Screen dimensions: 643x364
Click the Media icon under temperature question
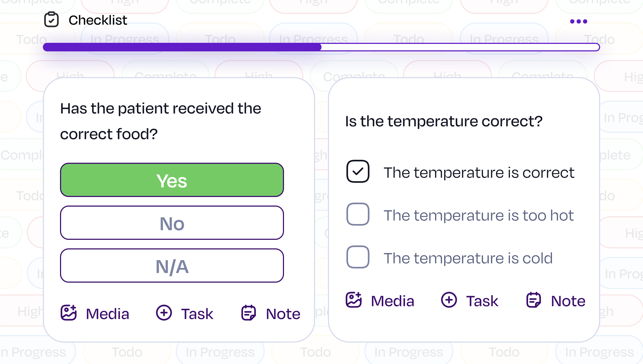click(x=354, y=300)
